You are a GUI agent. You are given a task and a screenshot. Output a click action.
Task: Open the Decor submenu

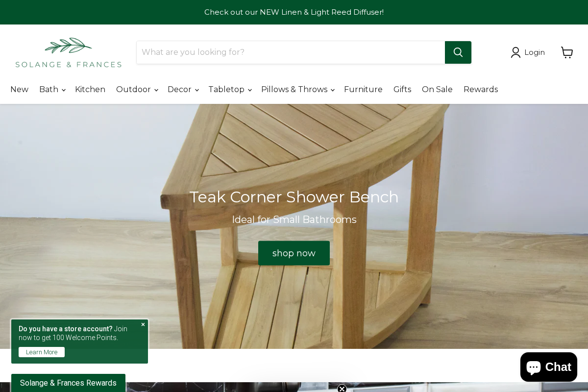(183, 90)
